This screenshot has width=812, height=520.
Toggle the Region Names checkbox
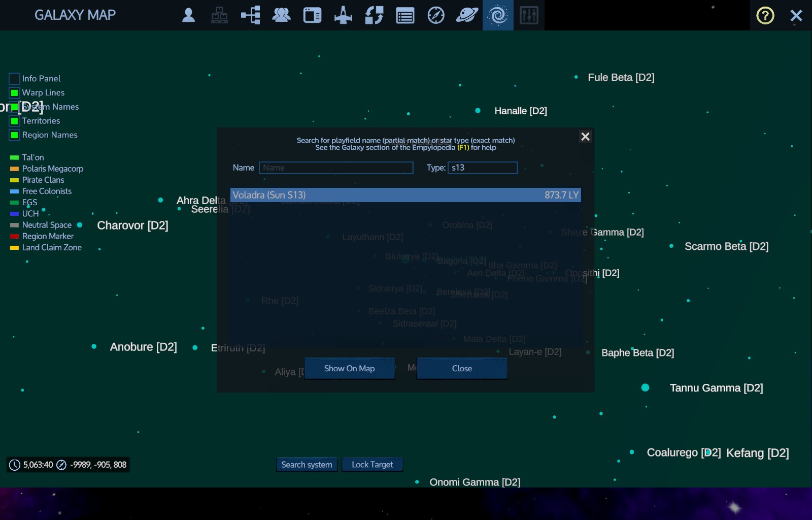[x=14, y=135]
